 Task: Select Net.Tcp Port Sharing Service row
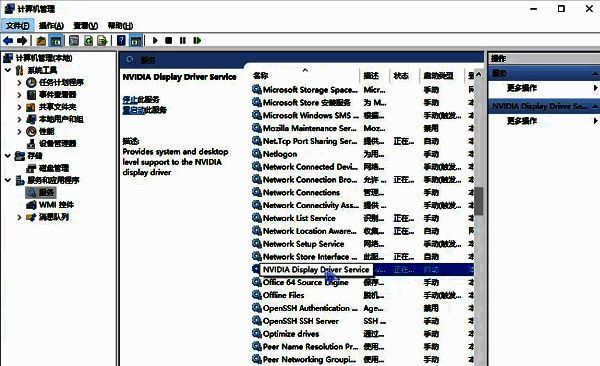click(362, 141)
